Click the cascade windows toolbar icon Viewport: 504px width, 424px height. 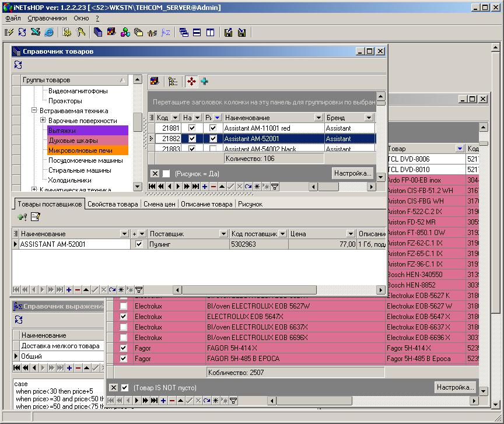pyautogui.click(x=184, y=32)
